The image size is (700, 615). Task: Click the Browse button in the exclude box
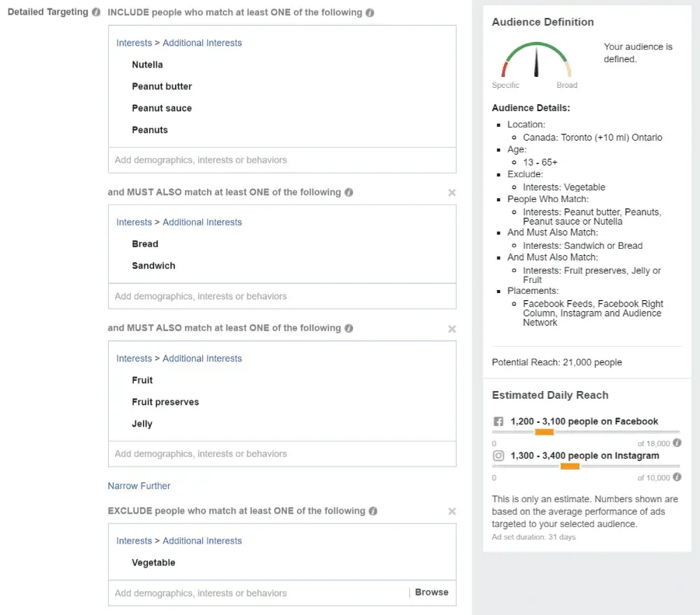click(x=431, y=592)
